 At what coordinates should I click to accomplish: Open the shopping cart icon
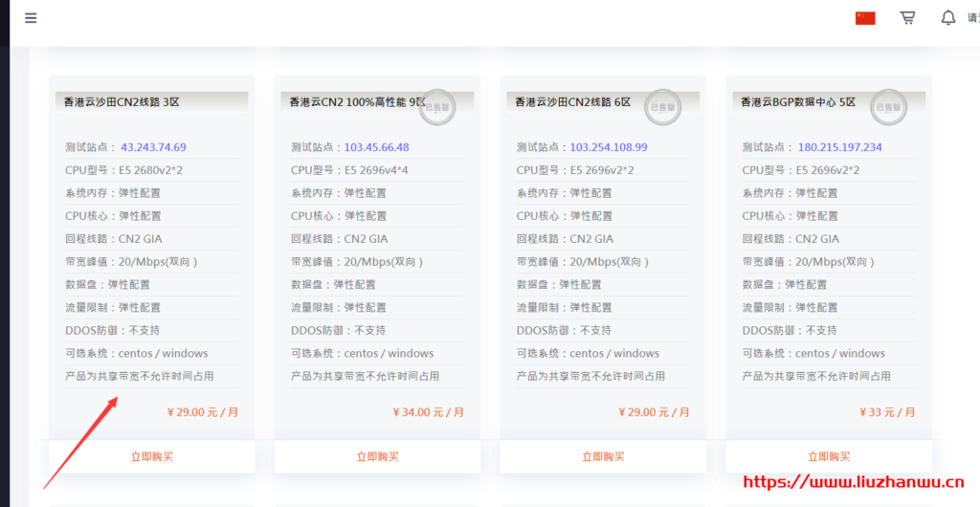click(907, 17)
